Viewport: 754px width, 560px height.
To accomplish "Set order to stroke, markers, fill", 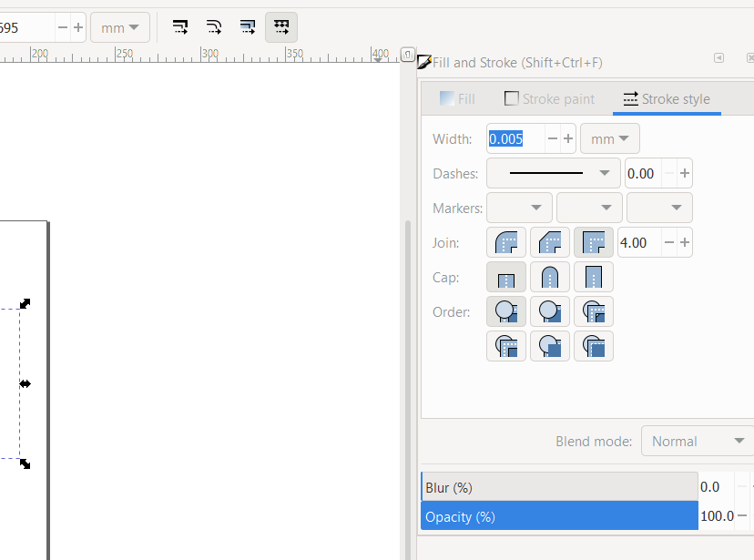I will (550, 346).
